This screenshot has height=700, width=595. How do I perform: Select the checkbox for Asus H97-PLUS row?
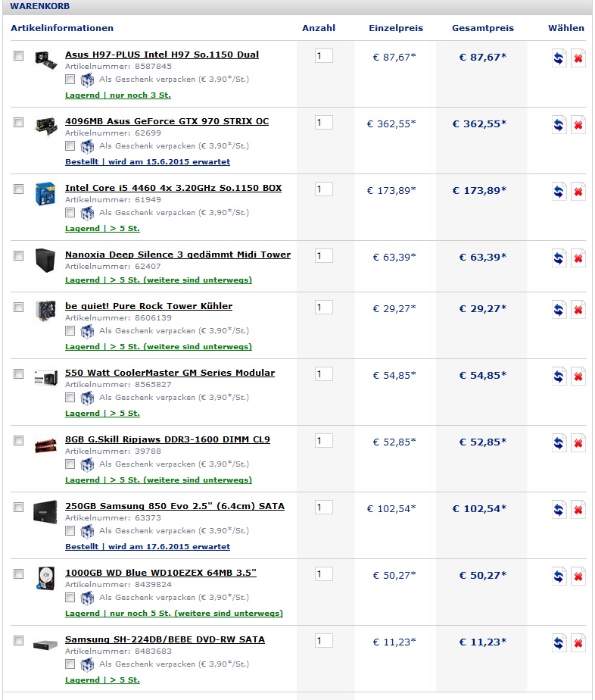coord(19,55)
